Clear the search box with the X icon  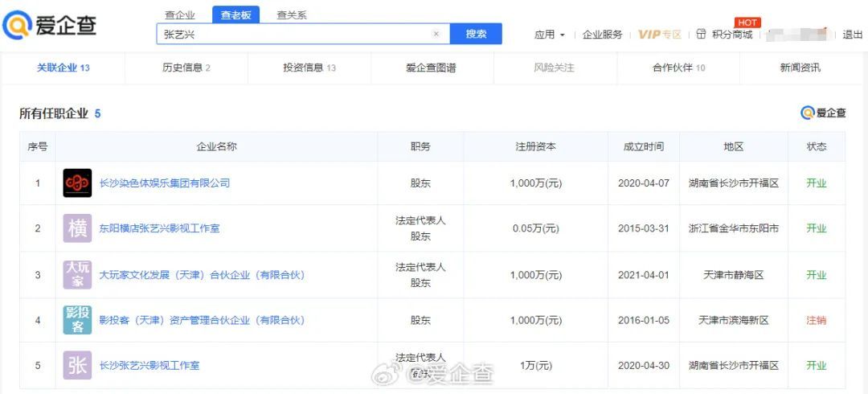coord(436,34)
